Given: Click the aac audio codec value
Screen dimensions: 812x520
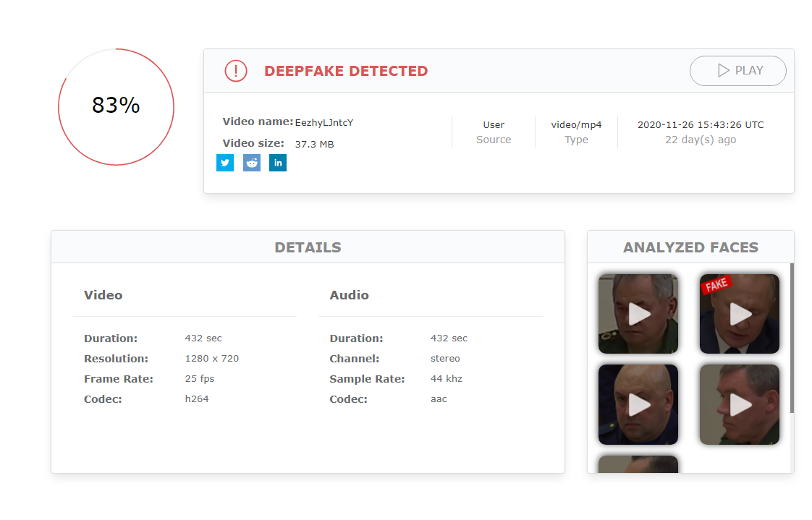Looking at the screenshot, I should coord(439,399).
